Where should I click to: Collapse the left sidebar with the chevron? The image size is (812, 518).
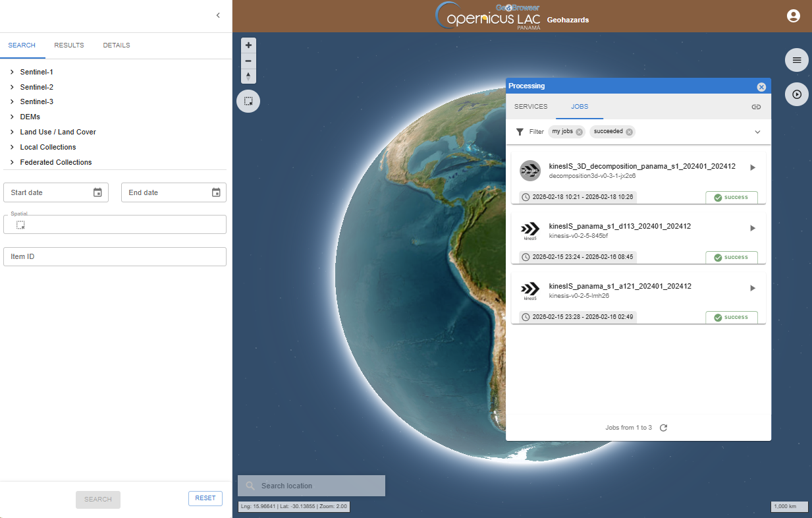pyautogui.click(x=218, y=15)
